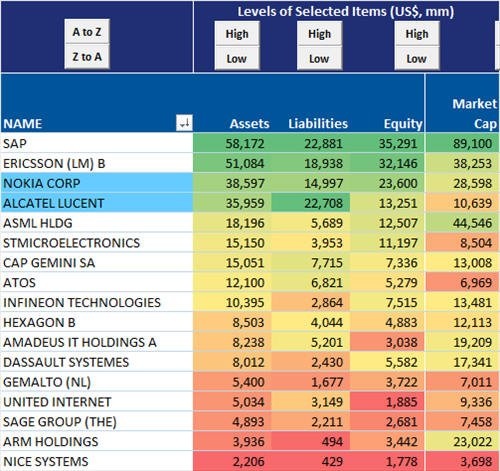Select highlighted ALCATEL LUCENT cell
Image resolution: width=500 pixels, height=471 pixels.
pos(97,203)
